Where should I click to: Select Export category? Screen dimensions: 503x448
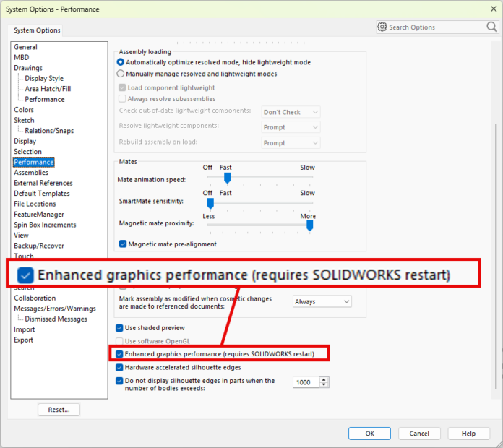23,340
